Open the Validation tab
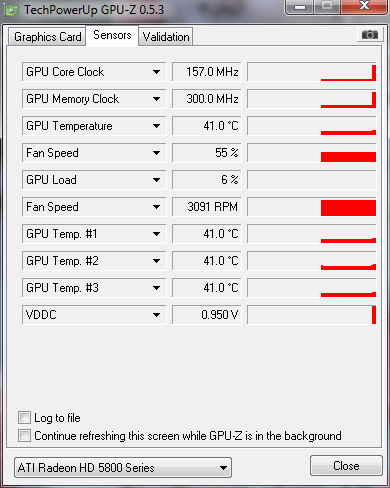The height and width of the screenshot is (488, 390). (166, 37)
